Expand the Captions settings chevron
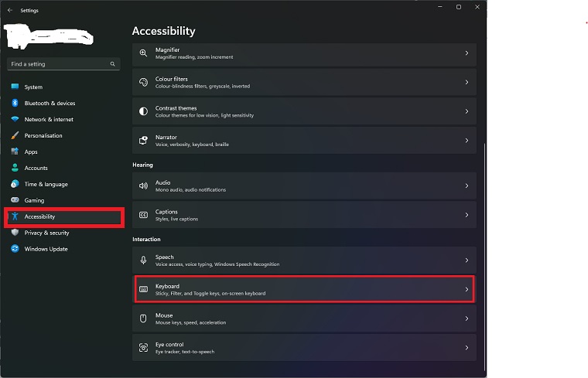 click(467, 215)
